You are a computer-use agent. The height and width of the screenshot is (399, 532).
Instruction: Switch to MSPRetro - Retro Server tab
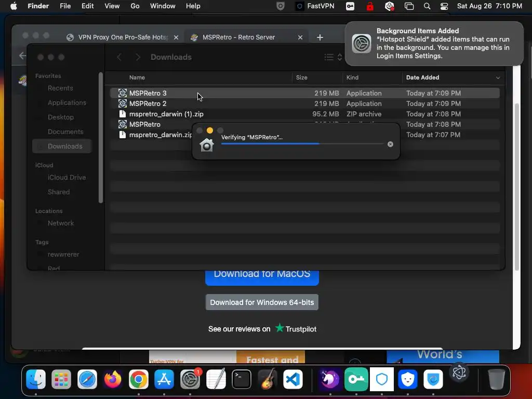pos(247,37)
